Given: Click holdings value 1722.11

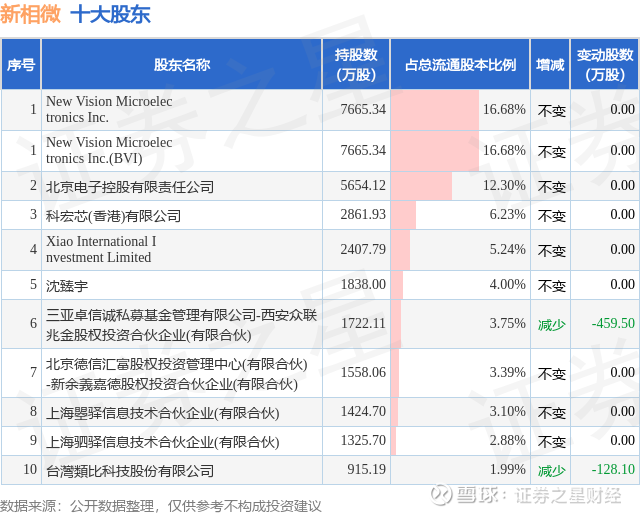Looking at the screenshot, I should pyautogui.click(x=363, y=323).
